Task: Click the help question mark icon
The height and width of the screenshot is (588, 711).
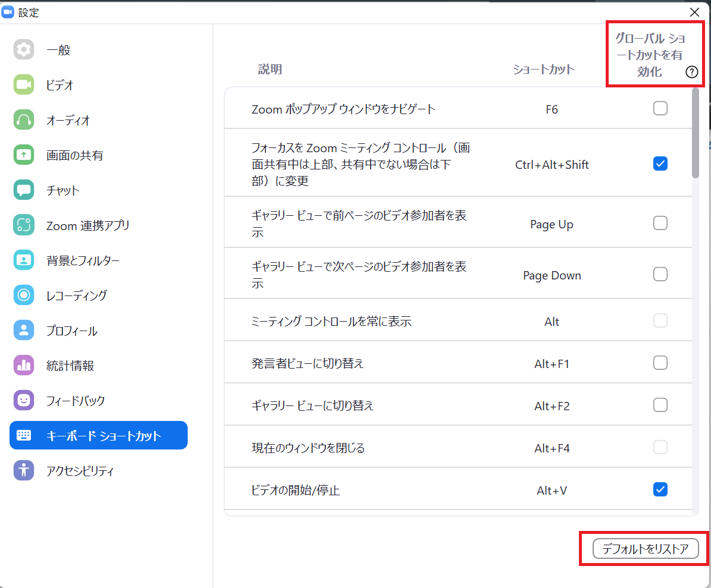Action: pos(691,73)
